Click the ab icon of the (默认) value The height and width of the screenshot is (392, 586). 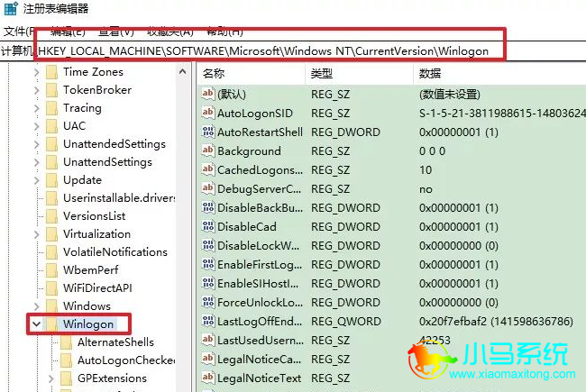coord(208,94)
